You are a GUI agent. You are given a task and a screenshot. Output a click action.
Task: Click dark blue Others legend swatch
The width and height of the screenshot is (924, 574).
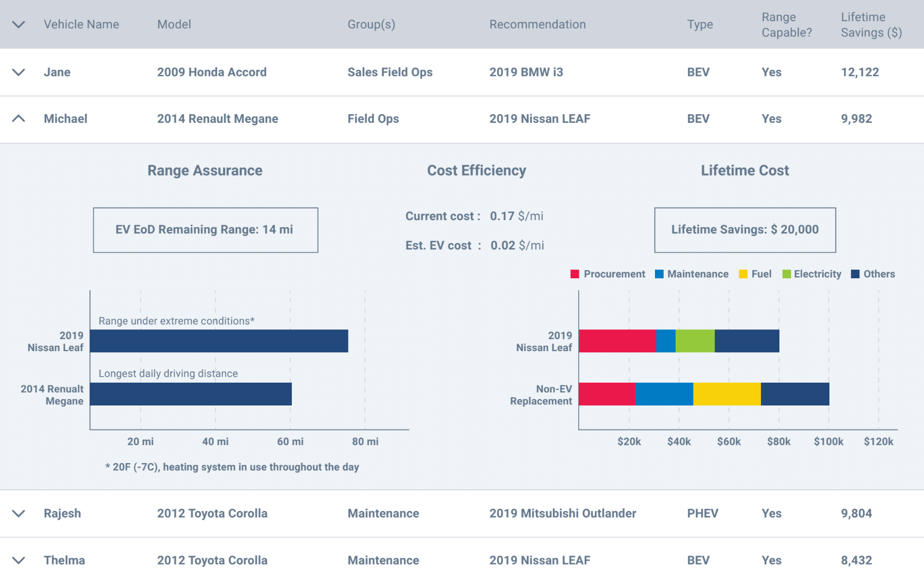point(856,274)
